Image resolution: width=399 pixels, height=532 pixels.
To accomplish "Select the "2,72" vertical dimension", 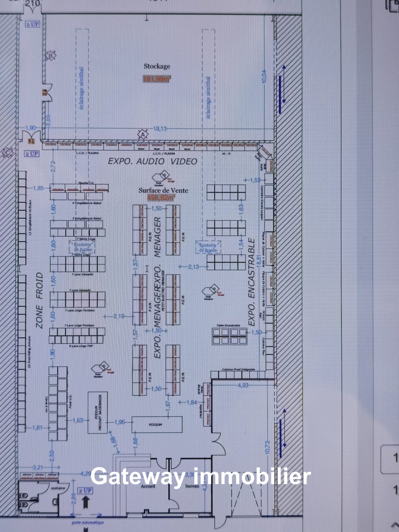I will [x=53, y=166].
